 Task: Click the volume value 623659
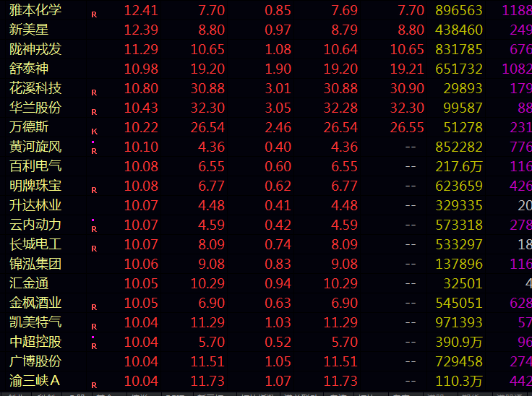coord(459,186)
